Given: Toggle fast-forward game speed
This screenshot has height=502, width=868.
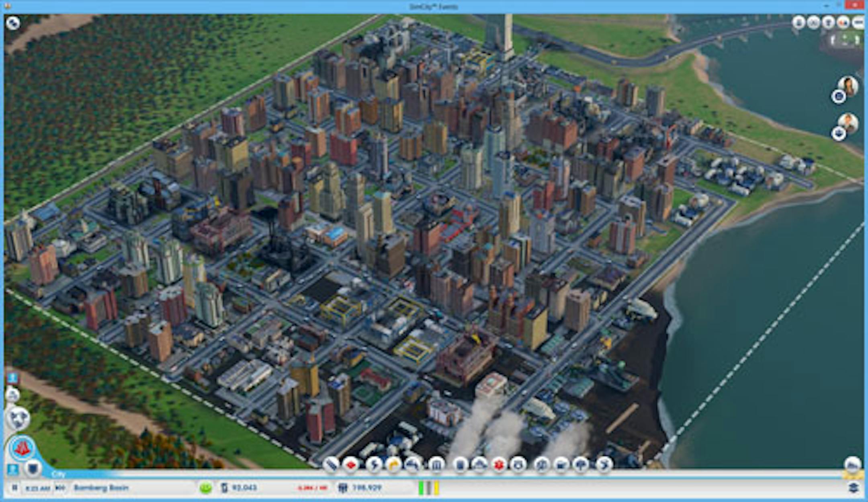Looking at the screenshot, I should point(61,488).
